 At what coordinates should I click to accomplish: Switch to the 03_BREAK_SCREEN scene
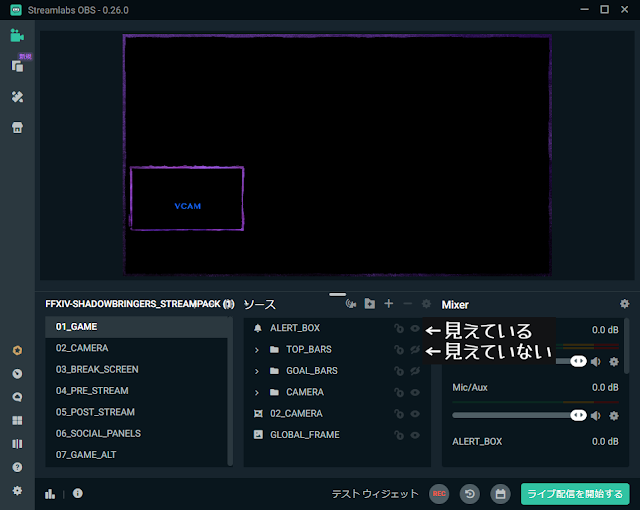(136, 369)
